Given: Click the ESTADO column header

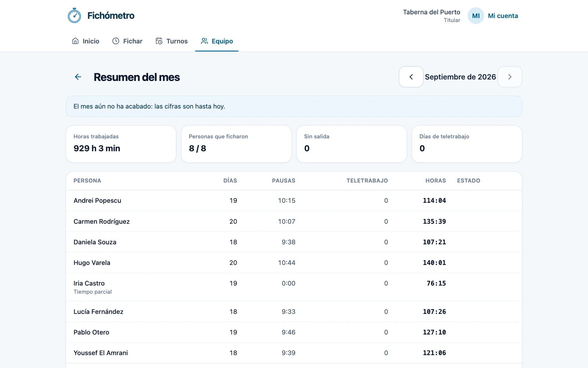Looking at the screenshot, I should [469, 181].
